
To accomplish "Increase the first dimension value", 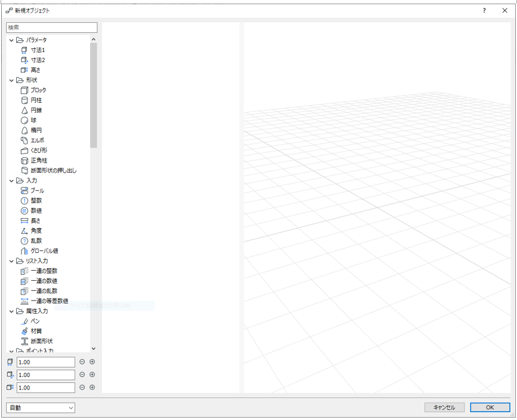I will [x=93, y=362].
